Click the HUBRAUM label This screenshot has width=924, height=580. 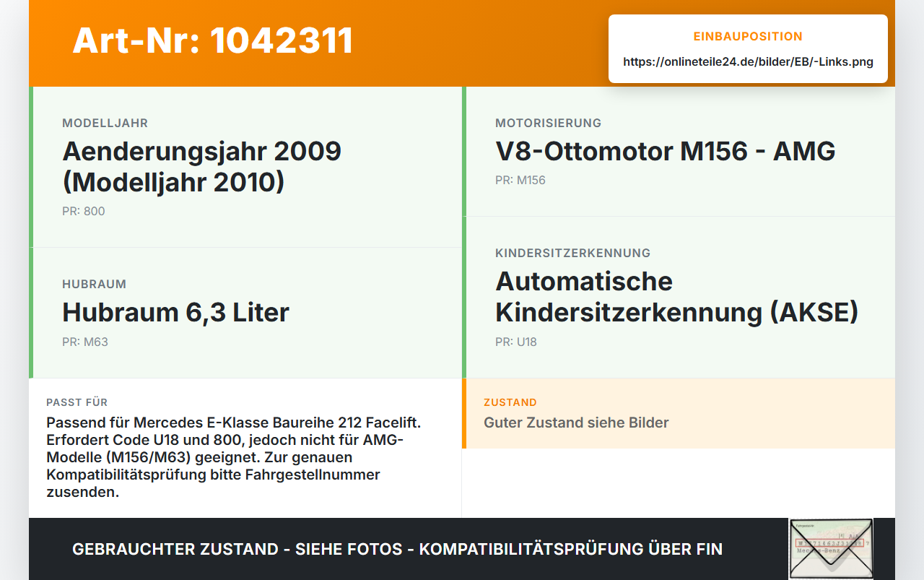pyautogui.click(x=94, y=285)
